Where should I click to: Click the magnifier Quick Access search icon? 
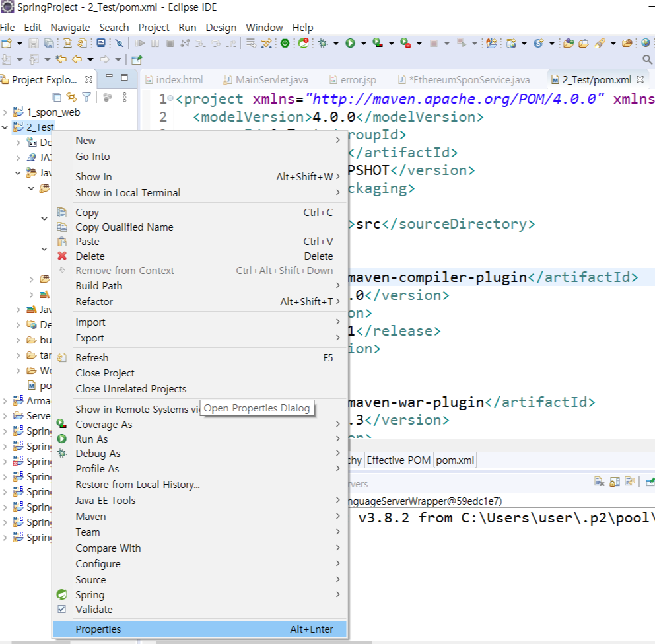point(647,59)
